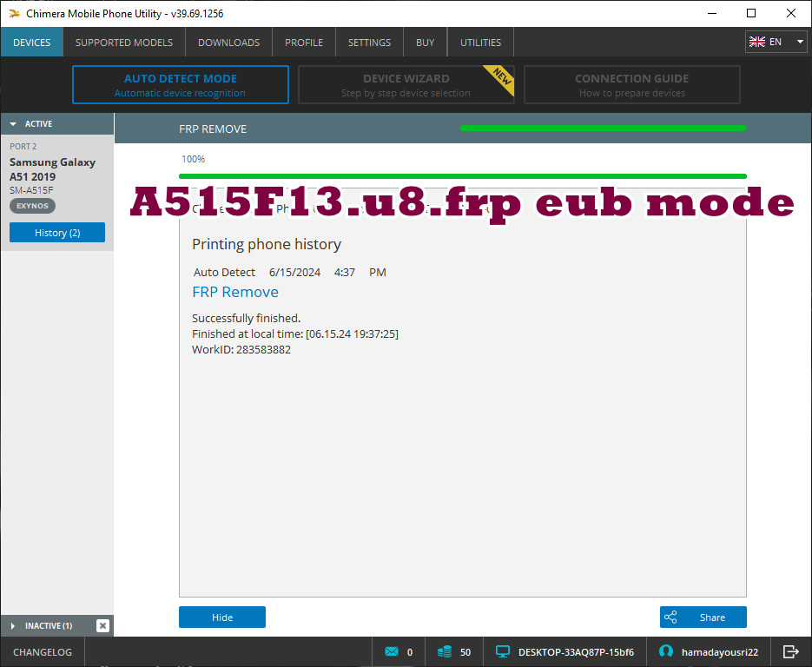Screen dimensions: 812x667
Task: Click the FRP Remove link
Action: point(235,292)
